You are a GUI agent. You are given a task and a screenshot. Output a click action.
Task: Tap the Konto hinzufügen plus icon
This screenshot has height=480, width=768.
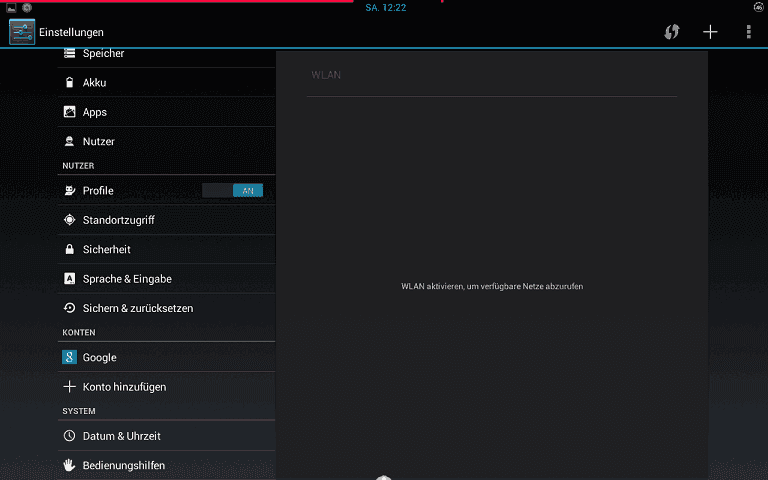pos(70,386)
